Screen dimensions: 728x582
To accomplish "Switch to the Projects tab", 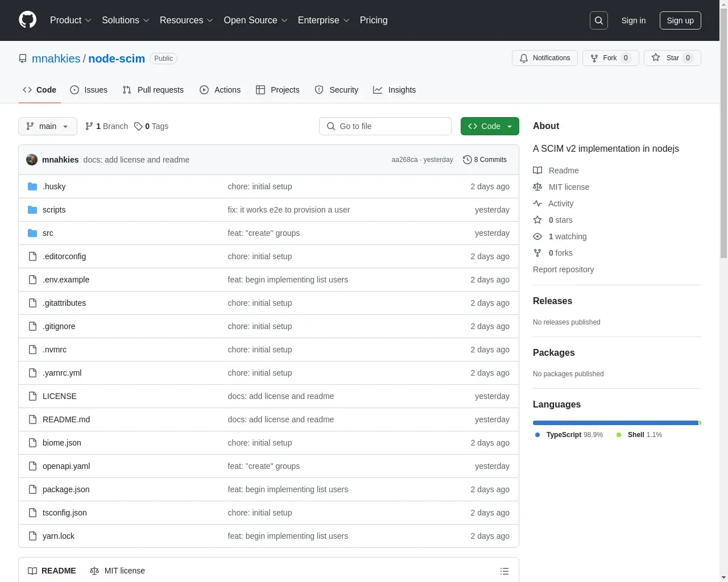I will click(278, 90).
